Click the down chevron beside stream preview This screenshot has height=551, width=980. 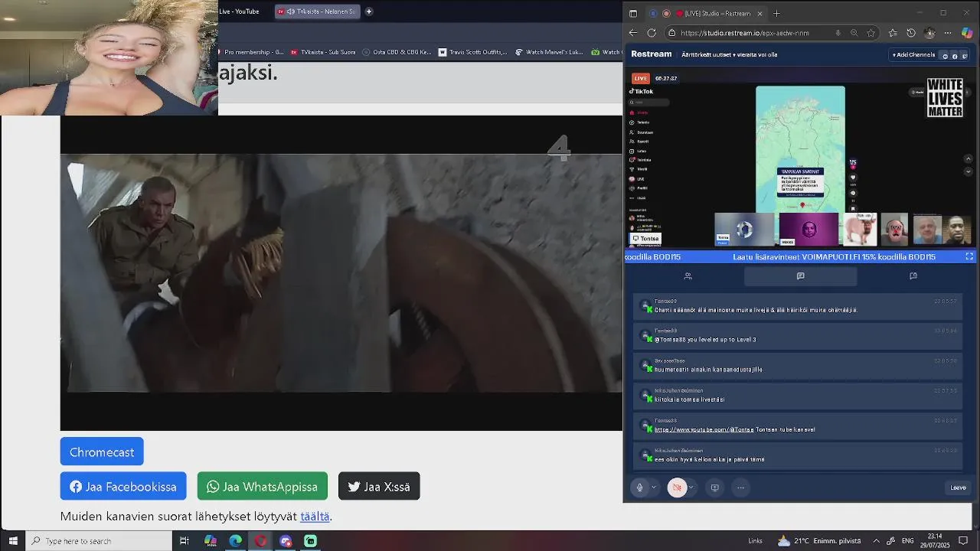click(969, 172)
